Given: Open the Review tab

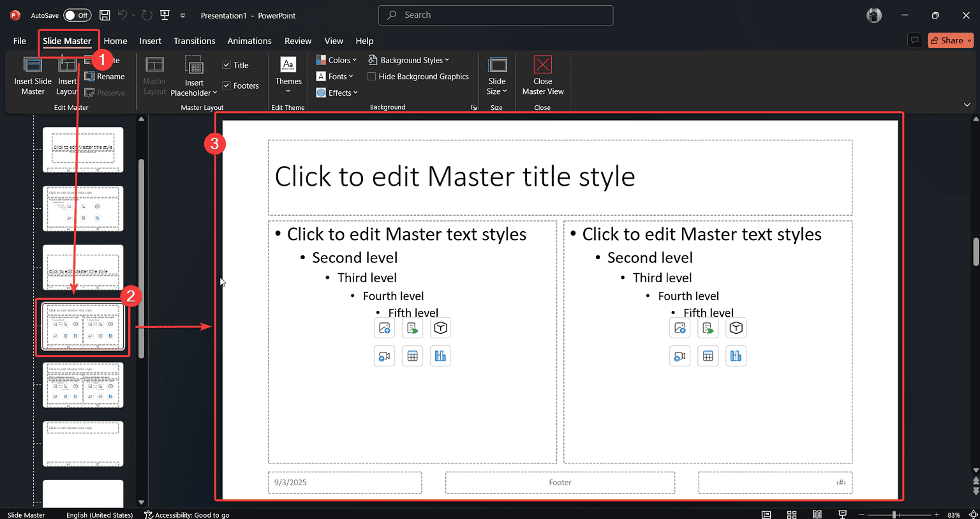Looking at the screenshot, I should pyautogui.click(x=297, y=40).
